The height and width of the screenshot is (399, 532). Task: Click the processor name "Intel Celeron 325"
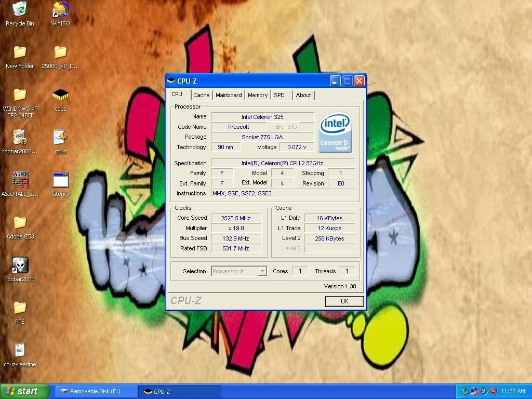click(x=262, y=117)
